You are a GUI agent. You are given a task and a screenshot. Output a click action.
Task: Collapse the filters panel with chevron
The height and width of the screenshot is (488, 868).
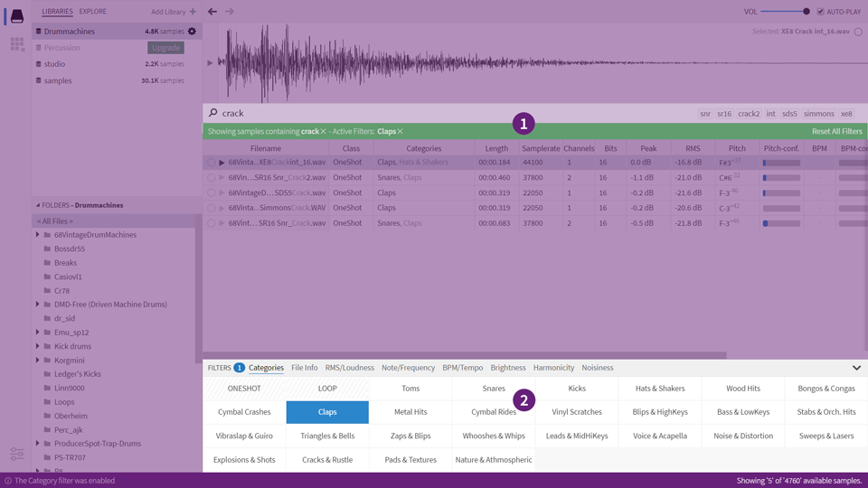coord(855,368)
